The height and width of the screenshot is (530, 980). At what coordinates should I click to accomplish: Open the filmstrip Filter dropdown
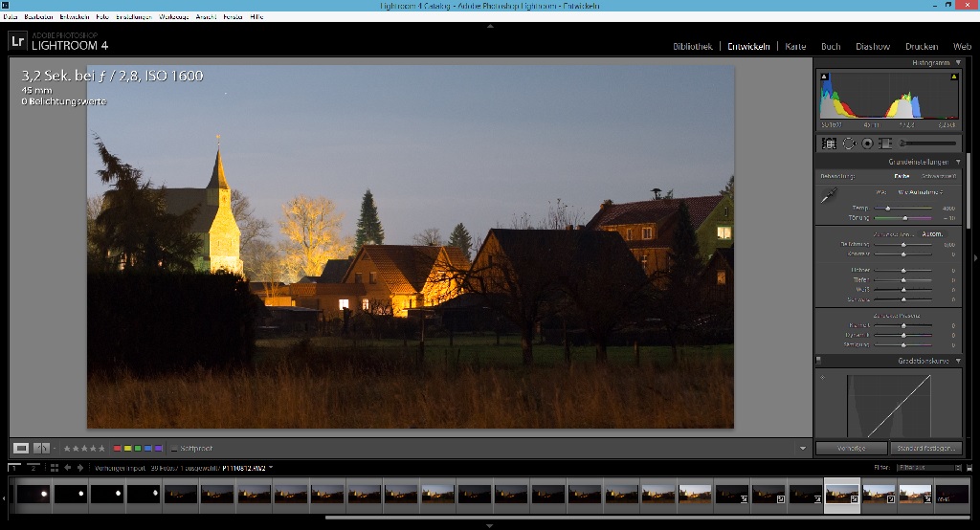(x=928, y=468)
